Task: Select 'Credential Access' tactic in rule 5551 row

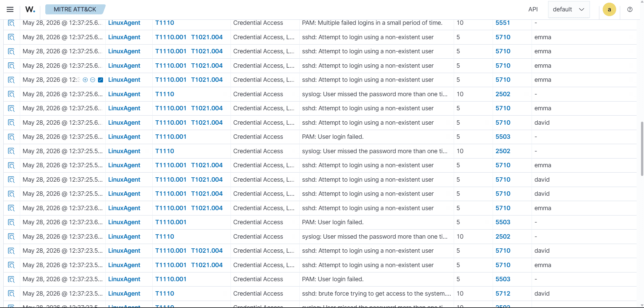Action: click(x=258, y=23)
